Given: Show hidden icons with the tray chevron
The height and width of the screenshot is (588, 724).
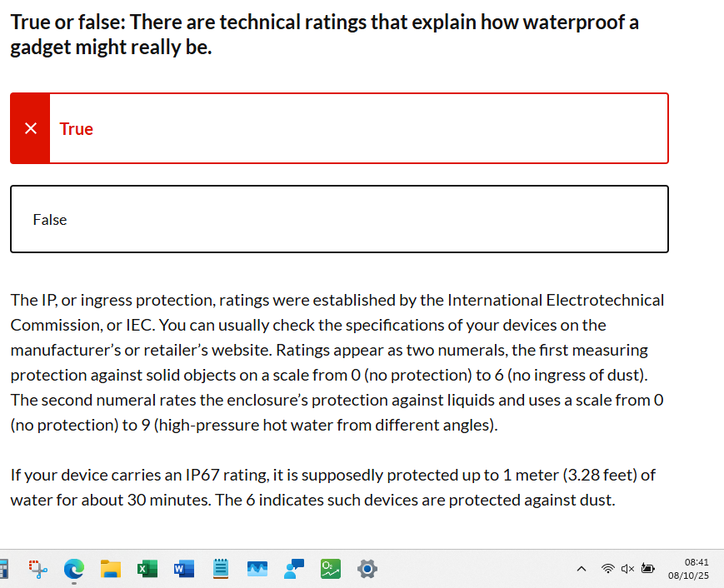Looking at the screenshot, I should (x=582, y=568).
